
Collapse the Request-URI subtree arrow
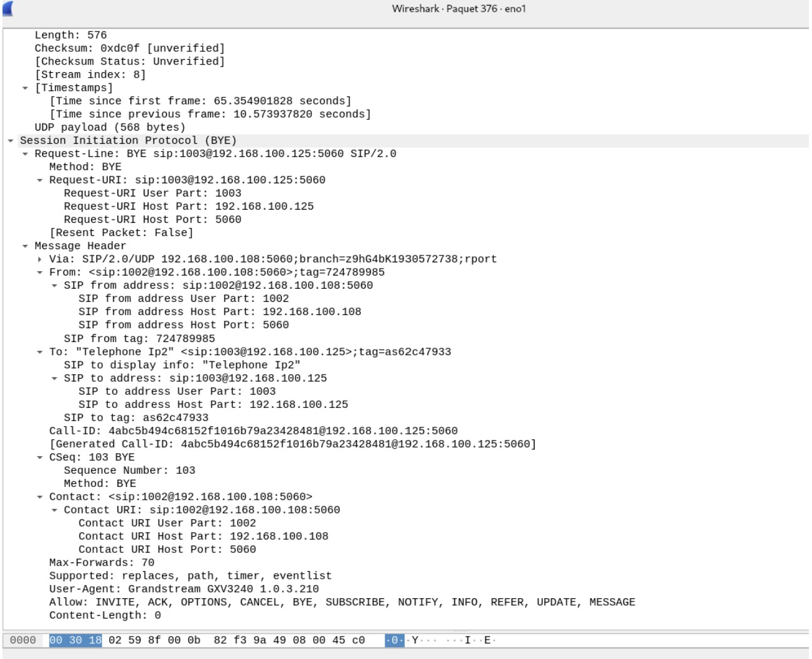40,180
